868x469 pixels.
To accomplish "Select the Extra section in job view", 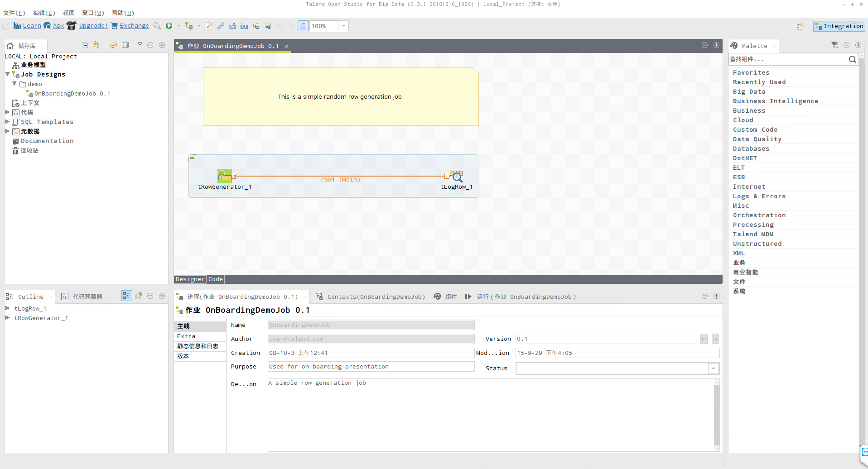I will (200, 336).
